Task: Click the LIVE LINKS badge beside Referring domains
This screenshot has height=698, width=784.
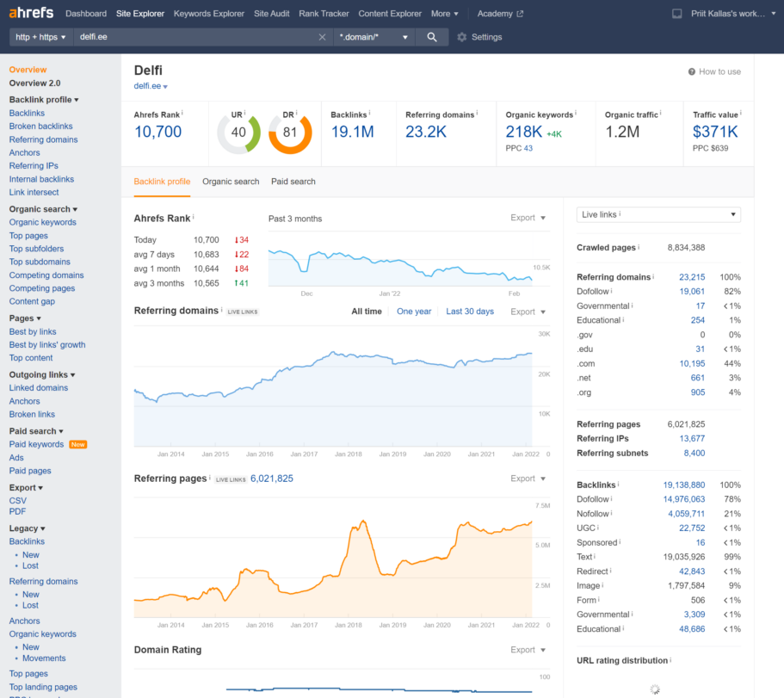Action: [242, 311]
